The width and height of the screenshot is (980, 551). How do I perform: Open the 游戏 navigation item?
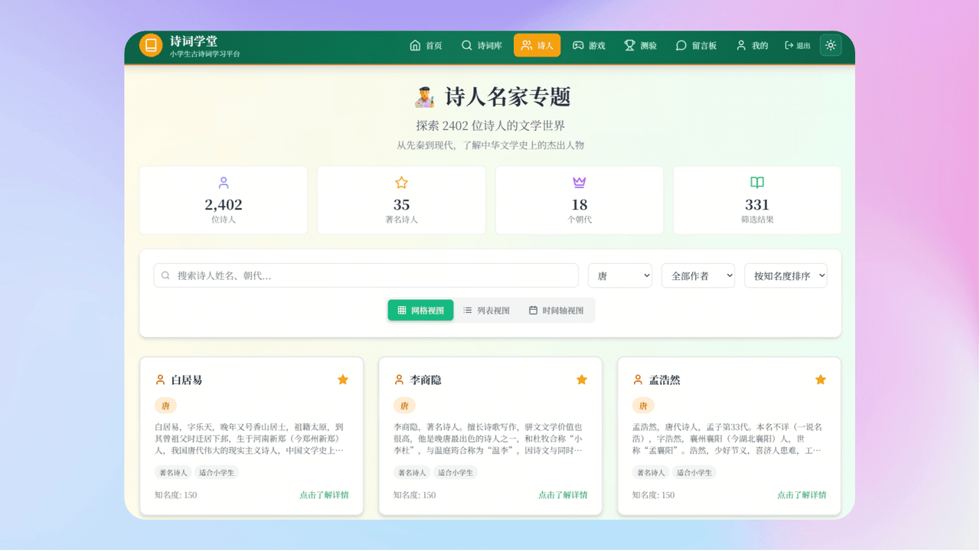589,46
